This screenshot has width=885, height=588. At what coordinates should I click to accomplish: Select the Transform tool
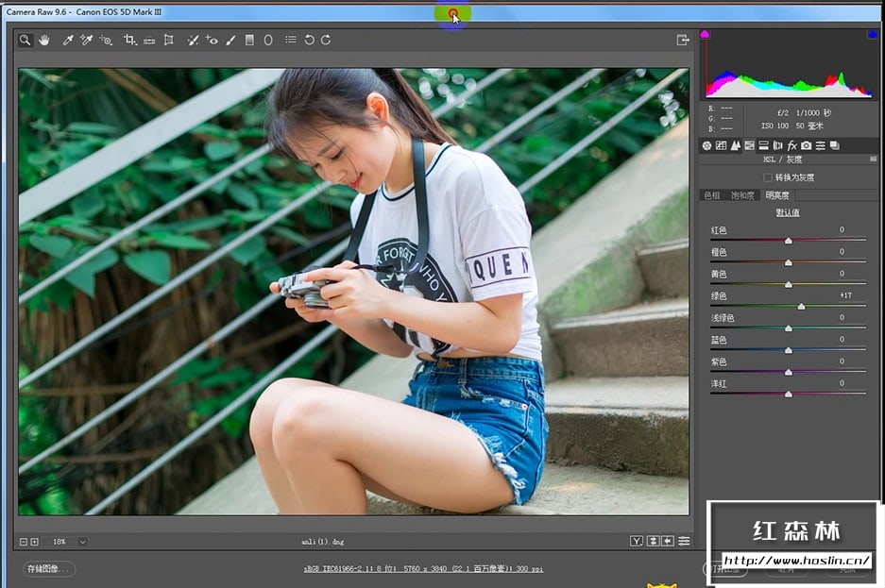click(169, 40)
